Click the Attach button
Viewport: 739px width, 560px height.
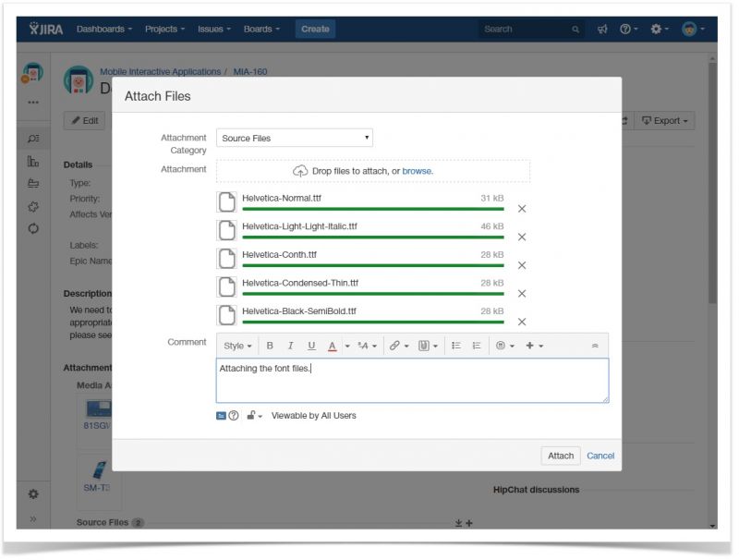(561, 456)
